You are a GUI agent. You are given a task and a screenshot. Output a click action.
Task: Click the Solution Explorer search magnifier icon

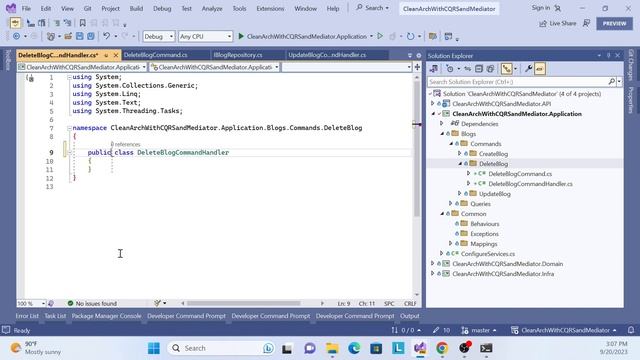point(611,82)
